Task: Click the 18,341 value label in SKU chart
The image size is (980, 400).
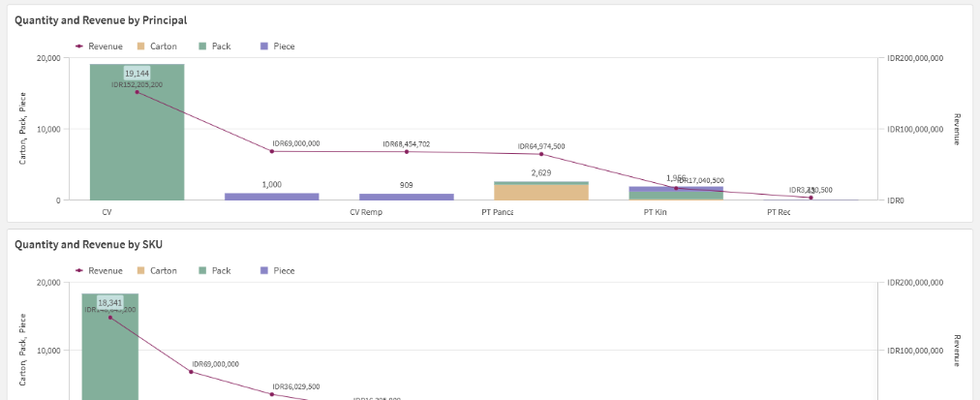Action: click(x=110, y=302)
